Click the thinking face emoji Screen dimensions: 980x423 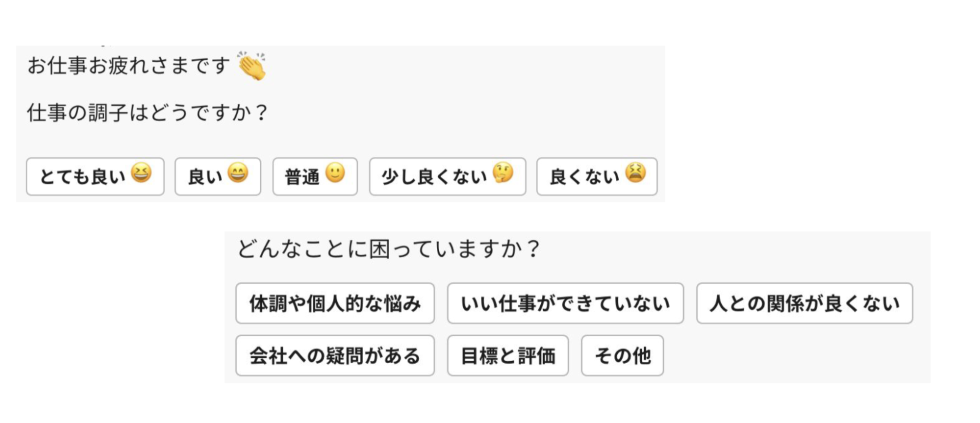pyautogui.click(x=503, y=173)
